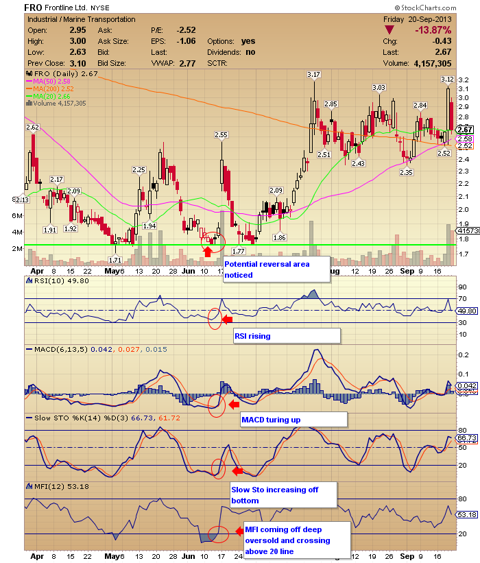
Task: Click the 1.86 price label
Action: (x=279, y=238)
